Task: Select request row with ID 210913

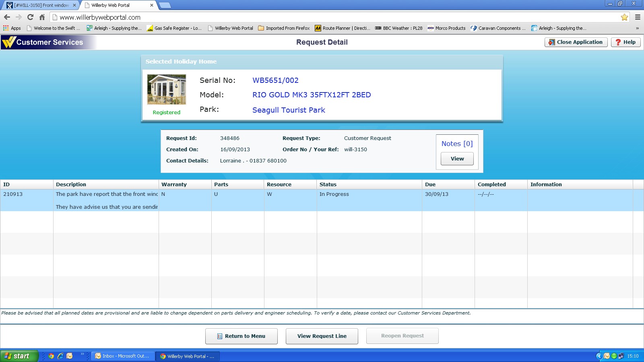Action: pyautogui.click(x=13, y=194)
